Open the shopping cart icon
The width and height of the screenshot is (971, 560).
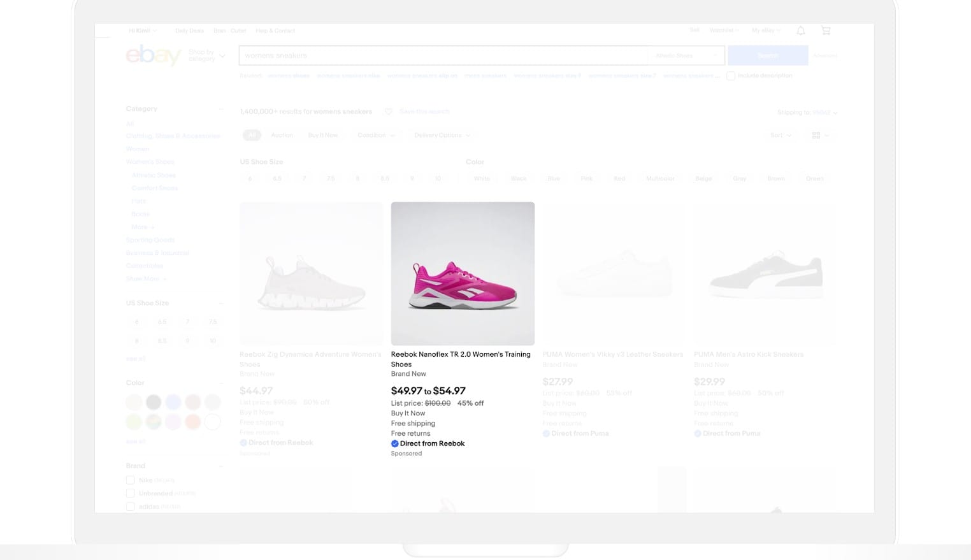(826, 31)
